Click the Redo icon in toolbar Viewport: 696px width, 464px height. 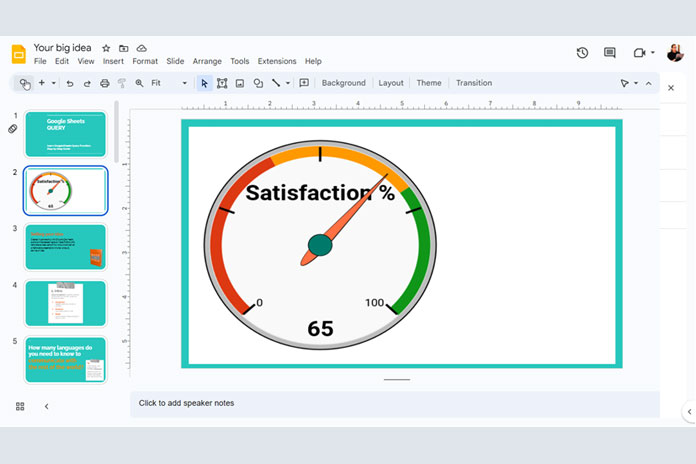(x=87, y=83)
